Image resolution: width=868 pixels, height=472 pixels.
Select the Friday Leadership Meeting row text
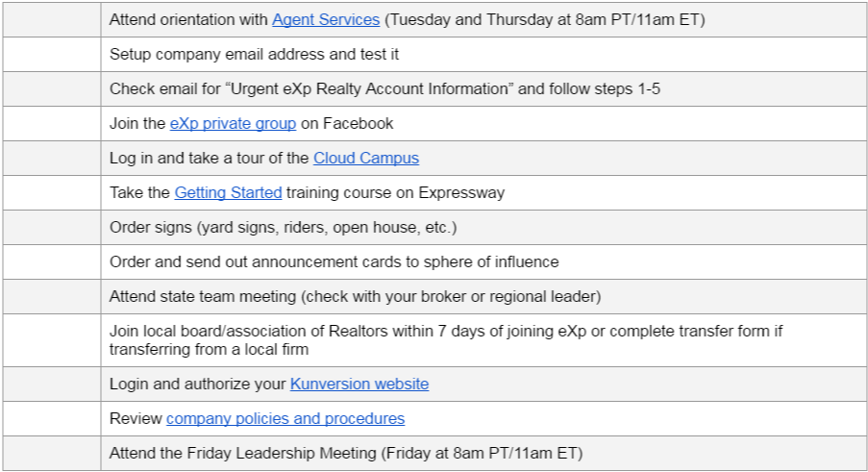[346, 453]
